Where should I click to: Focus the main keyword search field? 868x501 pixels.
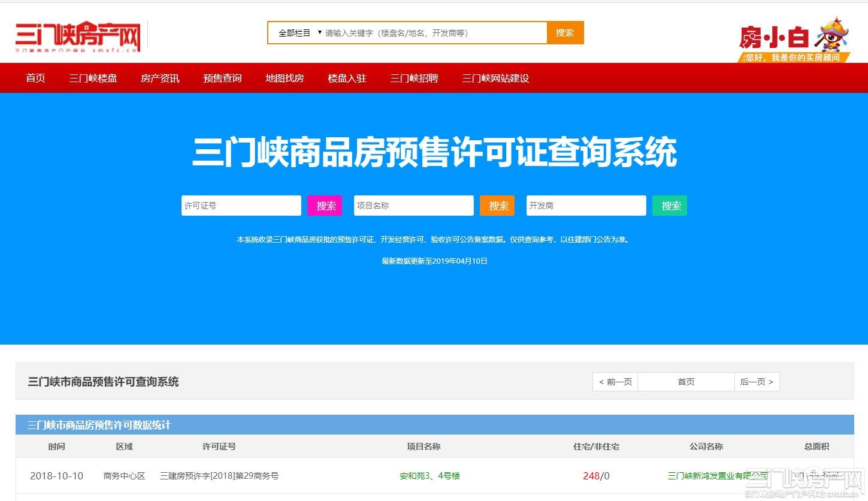click(435, 33)
